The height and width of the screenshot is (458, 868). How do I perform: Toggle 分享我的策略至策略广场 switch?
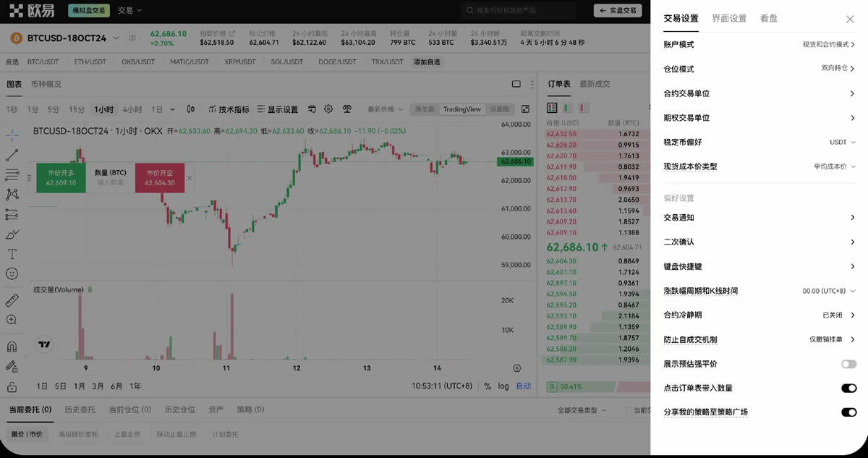tap(848, 412)
